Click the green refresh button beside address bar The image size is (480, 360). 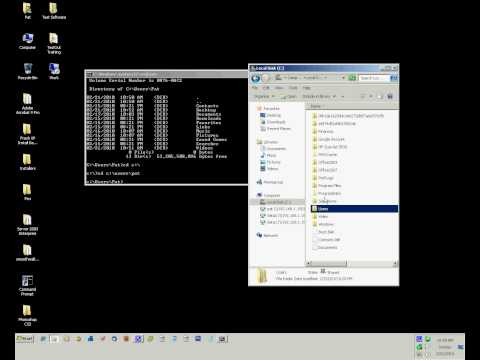point(352,78)
